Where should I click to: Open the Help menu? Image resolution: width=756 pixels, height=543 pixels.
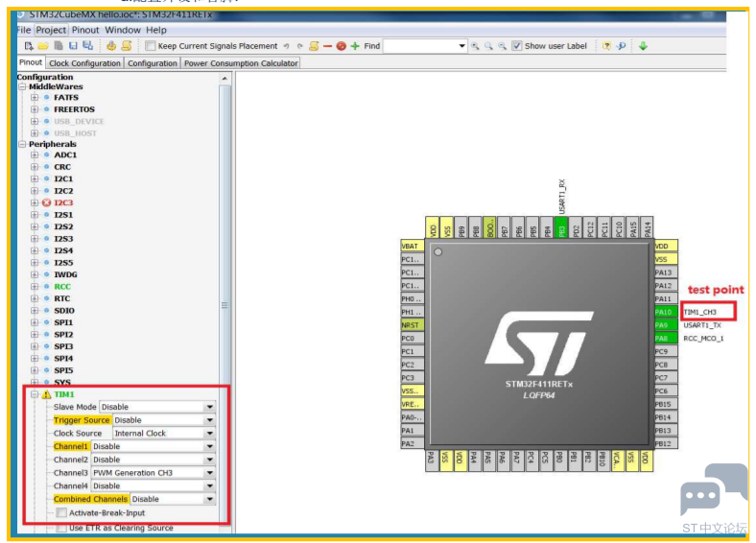[x=156, y=30]
